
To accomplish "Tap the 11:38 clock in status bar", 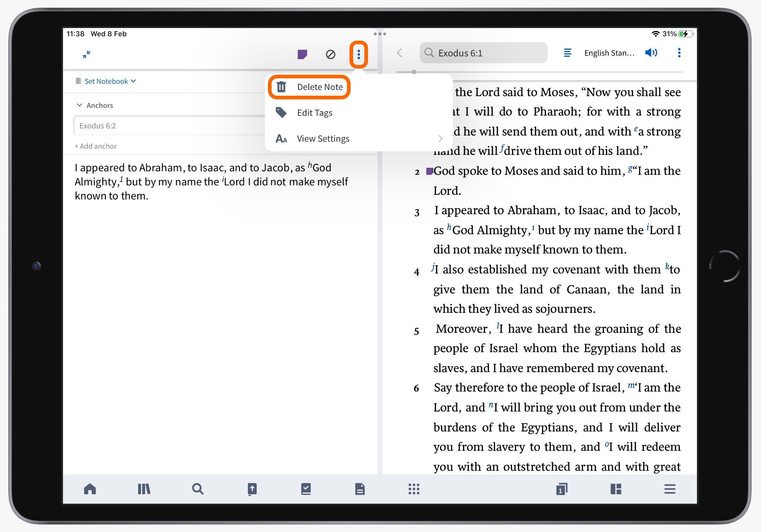I will tap(75, 34).
